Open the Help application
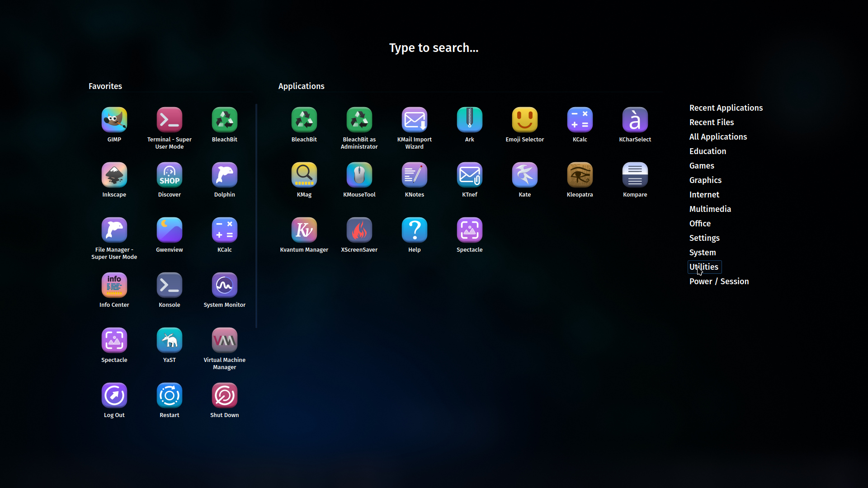 click(x=415, y=230)
